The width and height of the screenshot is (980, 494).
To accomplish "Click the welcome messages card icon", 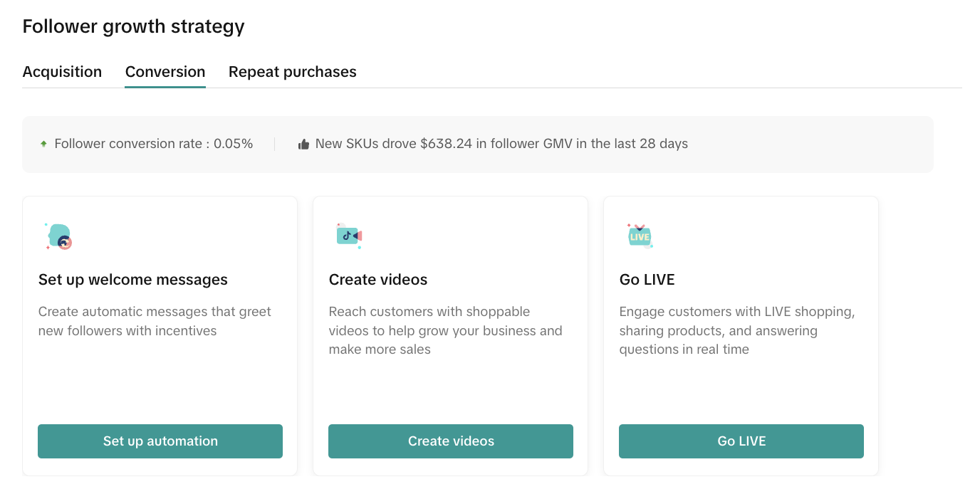I will click(x=59, y=236).
